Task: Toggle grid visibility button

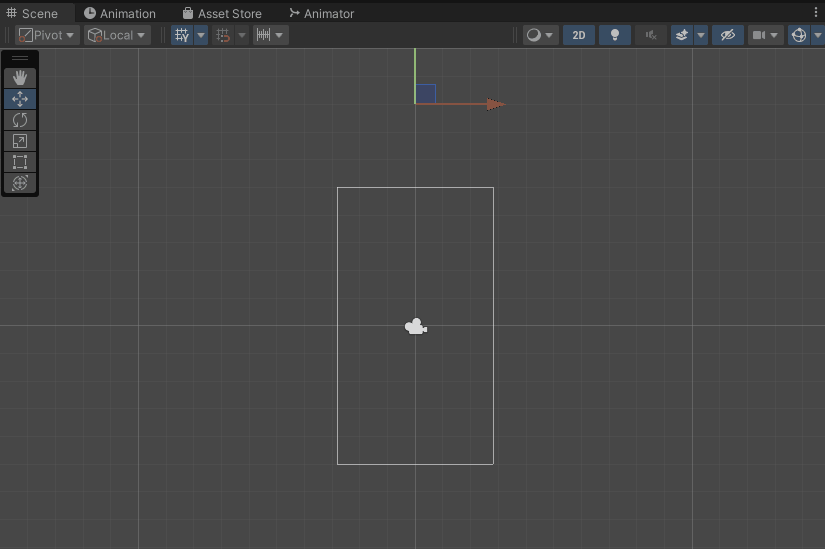Action: [182, 35]
